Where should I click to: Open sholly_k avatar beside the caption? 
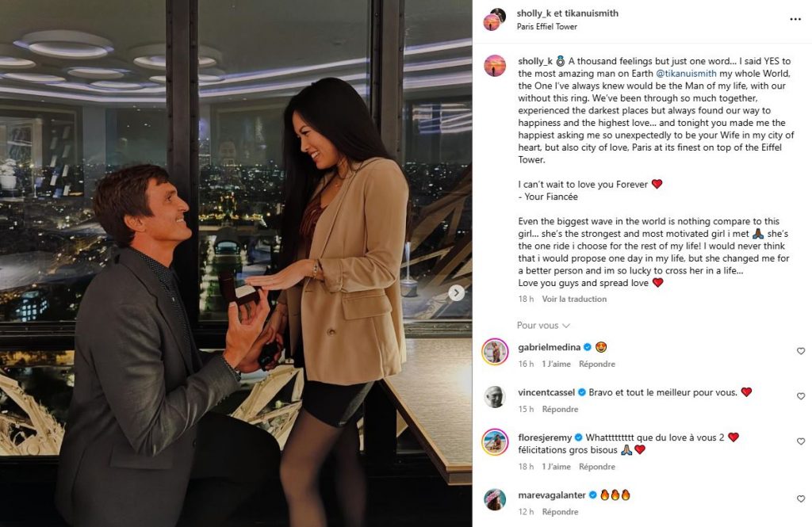coord(495,66)
